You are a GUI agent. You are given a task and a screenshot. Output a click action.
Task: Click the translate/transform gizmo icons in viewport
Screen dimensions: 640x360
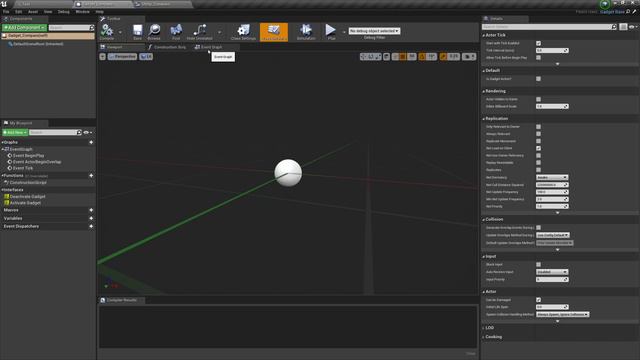click(x=370, y=57)
